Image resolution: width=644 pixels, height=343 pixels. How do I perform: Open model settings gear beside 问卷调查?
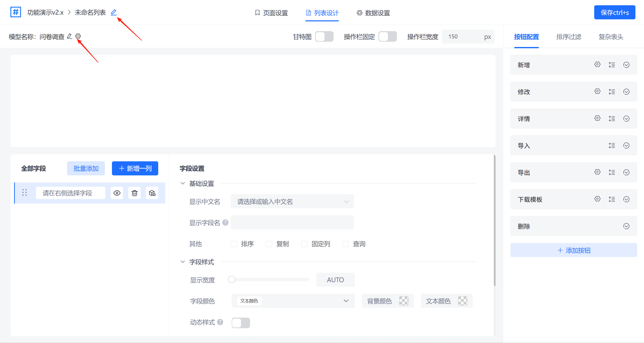(x=78, y=36)
